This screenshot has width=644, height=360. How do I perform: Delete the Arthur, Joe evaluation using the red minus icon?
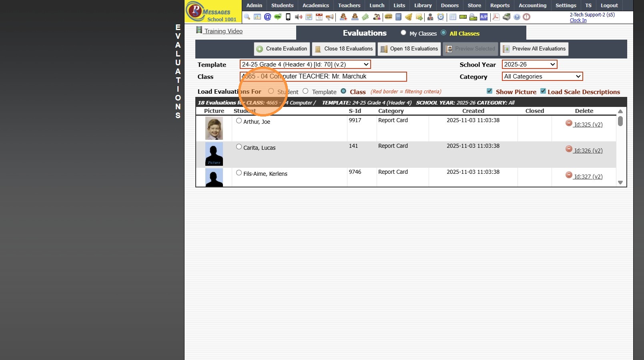569,123
